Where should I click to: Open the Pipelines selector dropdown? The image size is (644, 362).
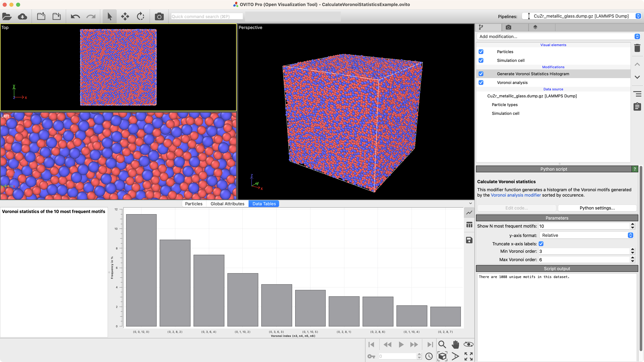point(581,16)
